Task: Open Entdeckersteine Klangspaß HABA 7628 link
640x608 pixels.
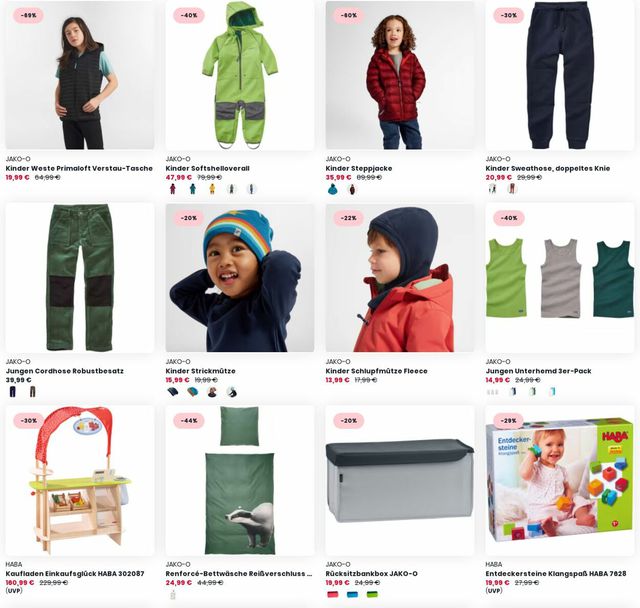Action: 556,573
